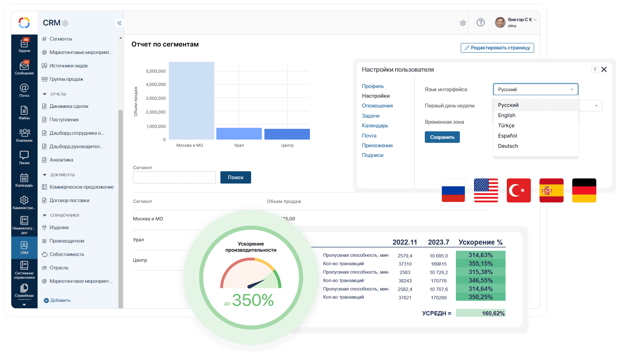Open the Профиль settings tab
Screen dimensions: 628x364
tap(373, 86)
